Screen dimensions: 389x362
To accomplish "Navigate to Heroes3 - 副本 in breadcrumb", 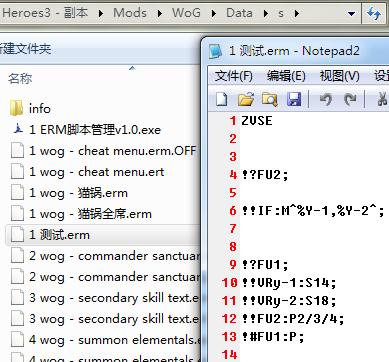I will point(45,13).
